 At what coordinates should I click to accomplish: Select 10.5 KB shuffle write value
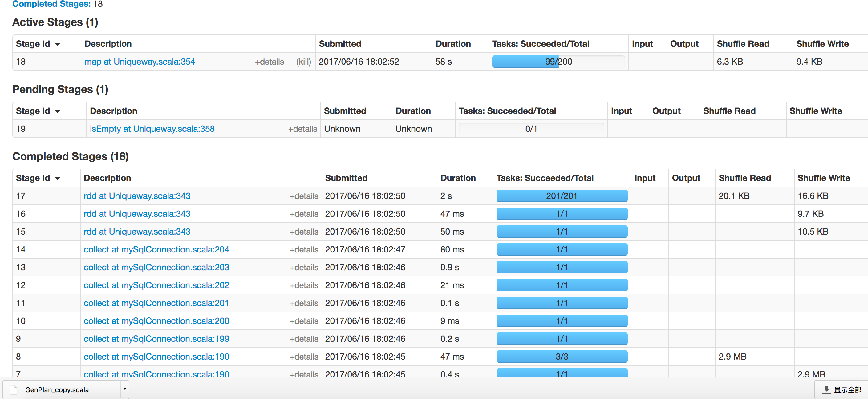point(813,231)
